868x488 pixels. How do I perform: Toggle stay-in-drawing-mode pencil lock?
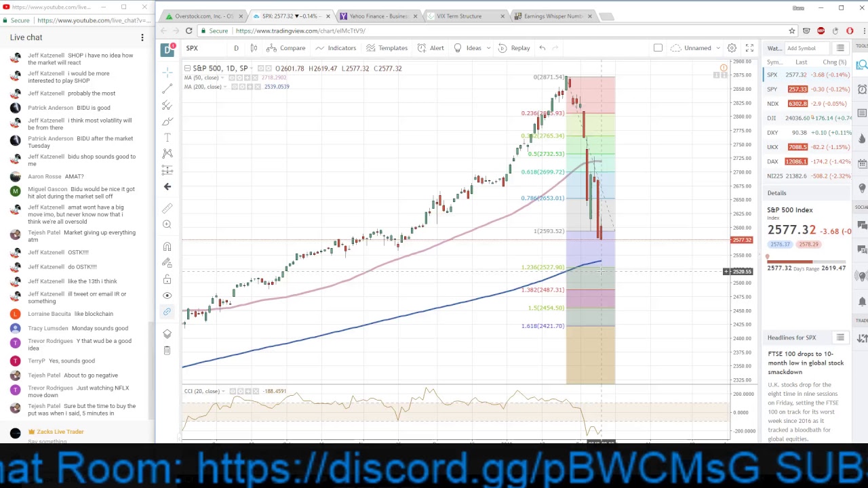[167, 263]
